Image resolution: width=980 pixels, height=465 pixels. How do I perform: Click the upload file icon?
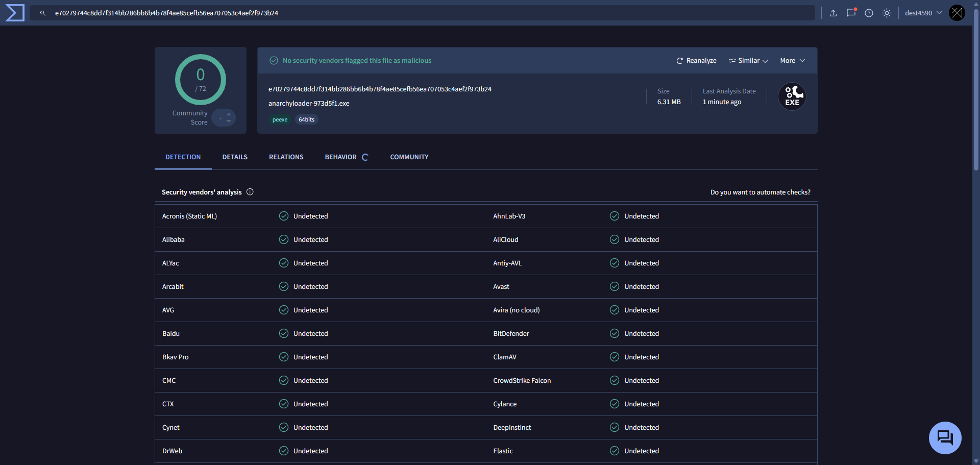point(833,13)
